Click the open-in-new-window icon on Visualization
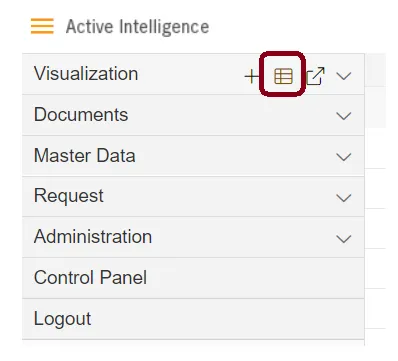398x361 pixels. pyautogui.click(x=315, y=76)
